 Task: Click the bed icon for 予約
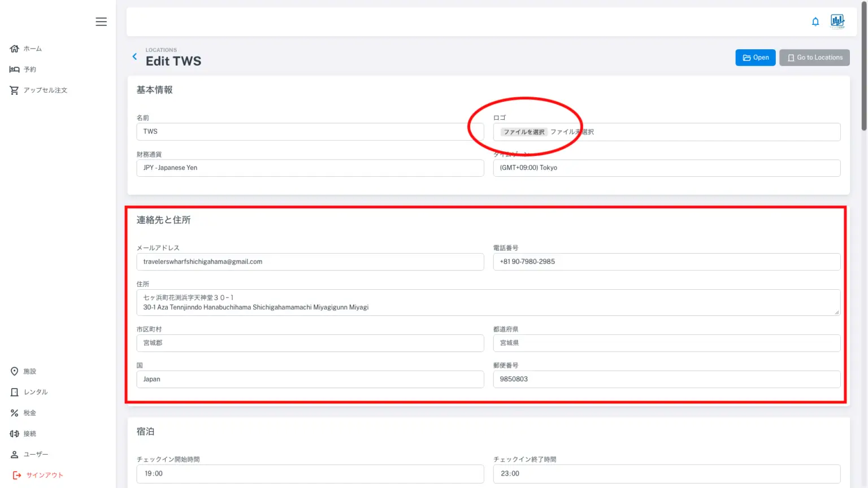tap(15, 69)
